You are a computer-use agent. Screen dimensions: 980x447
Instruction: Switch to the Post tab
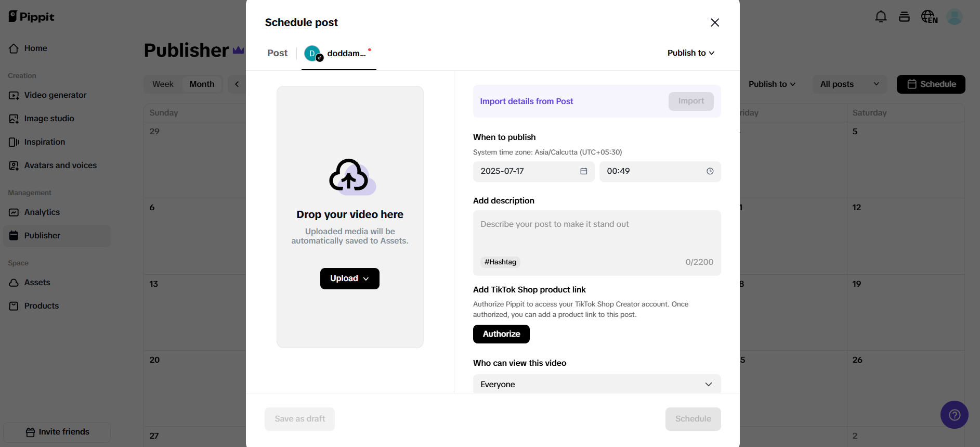(277, 53)
